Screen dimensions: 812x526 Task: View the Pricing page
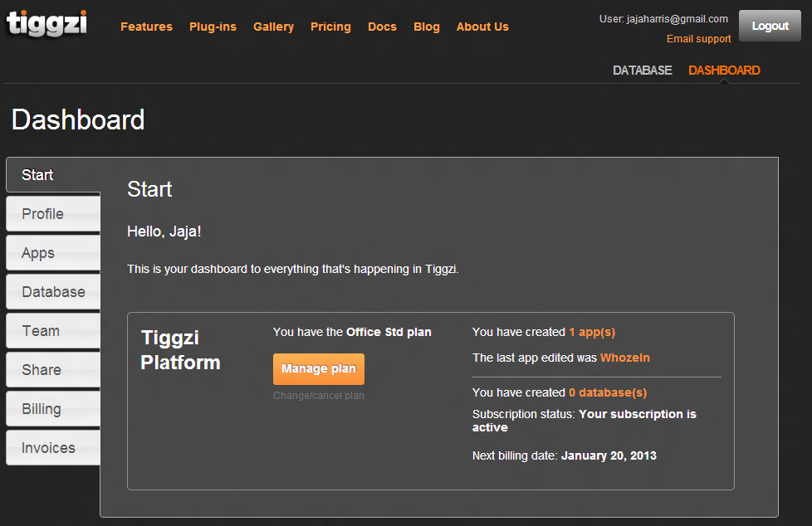tap(330, 27)
